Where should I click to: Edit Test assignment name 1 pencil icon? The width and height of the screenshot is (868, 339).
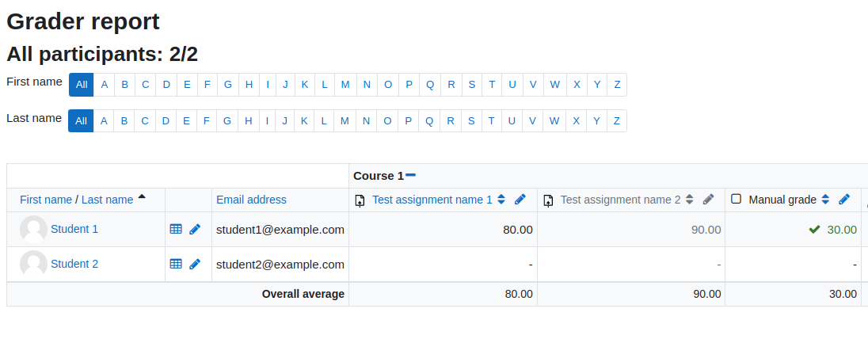520,200
